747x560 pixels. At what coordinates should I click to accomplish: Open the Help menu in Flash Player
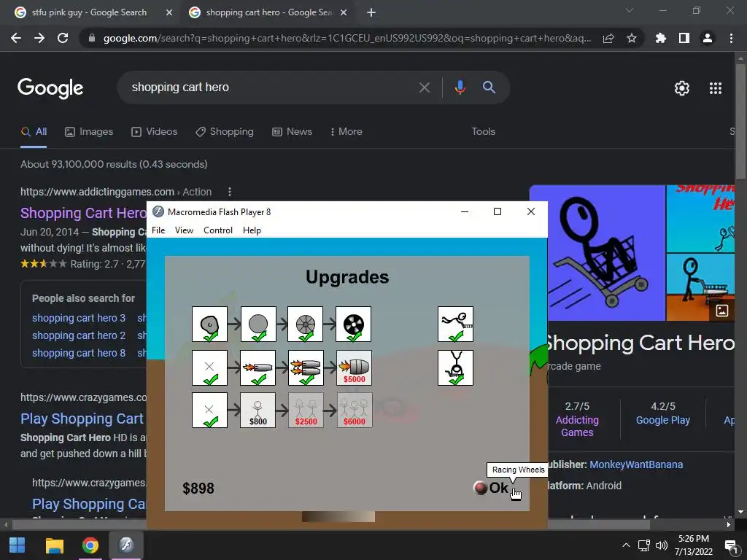pos(252,230)
